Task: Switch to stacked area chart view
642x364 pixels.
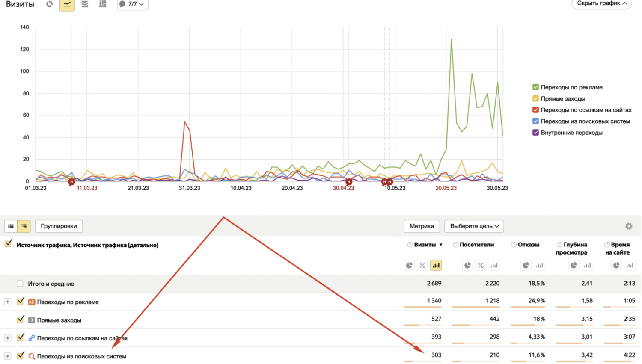Action: [x=85, y=4]
